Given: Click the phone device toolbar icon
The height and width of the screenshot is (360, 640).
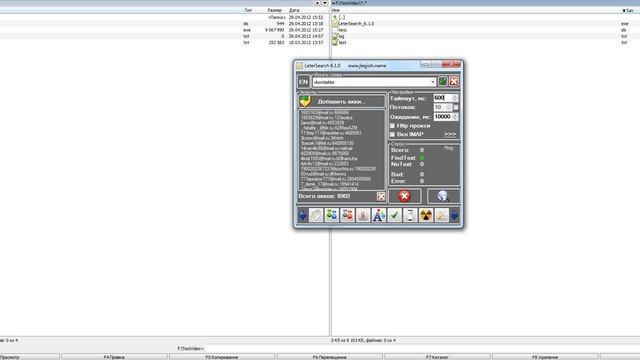Looking at the screenshot, I should [410, 215].
